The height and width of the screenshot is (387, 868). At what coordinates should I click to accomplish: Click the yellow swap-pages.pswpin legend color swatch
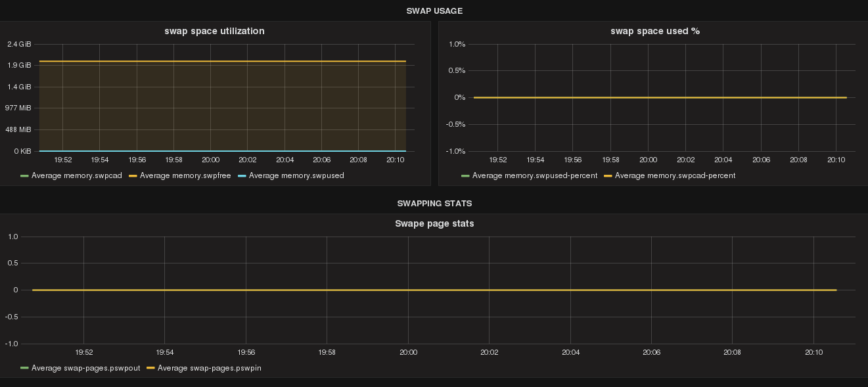click(151, 368)
